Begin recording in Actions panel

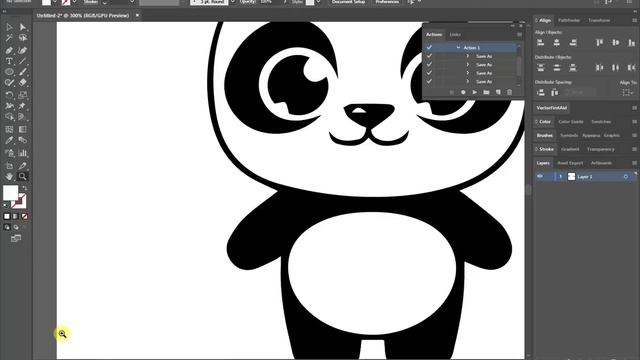click(463, 93)
